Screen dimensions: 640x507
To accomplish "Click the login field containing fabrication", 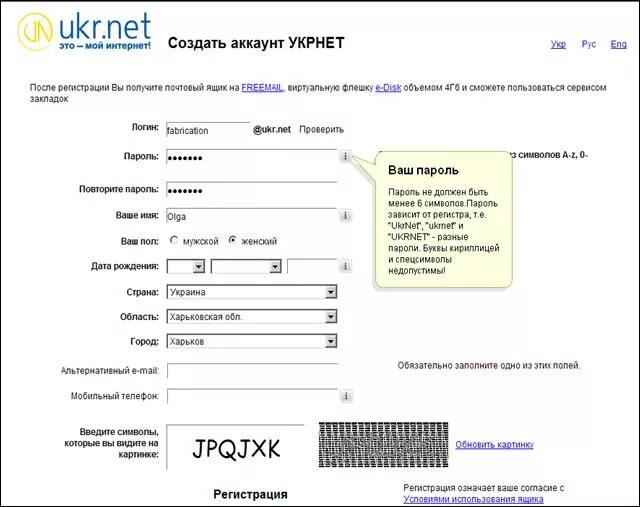I will [208, 130].
